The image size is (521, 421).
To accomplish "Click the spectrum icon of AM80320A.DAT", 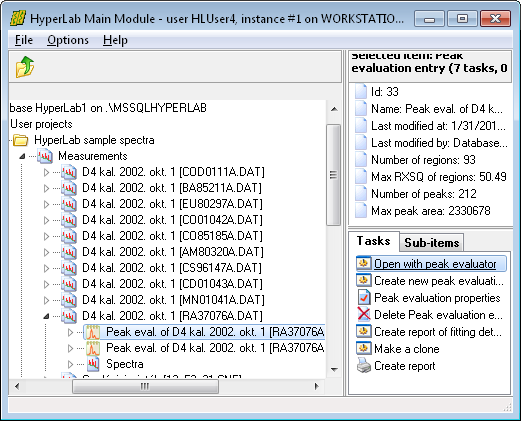I will 69,252.
